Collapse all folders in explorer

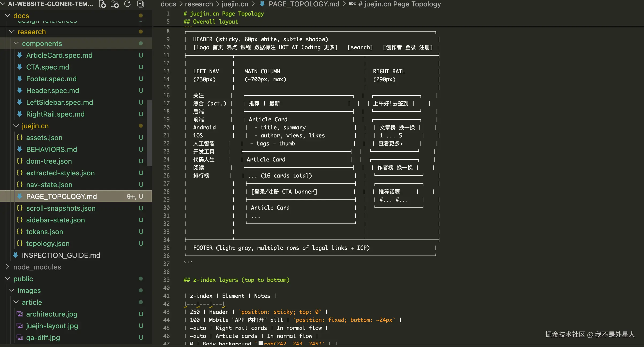(140, 4)
